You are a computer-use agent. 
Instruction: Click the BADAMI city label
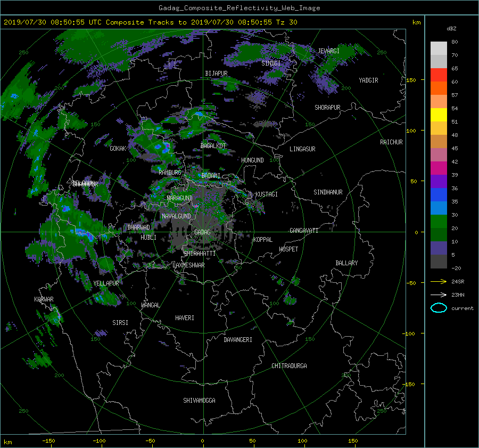click(x=211, y=176)
